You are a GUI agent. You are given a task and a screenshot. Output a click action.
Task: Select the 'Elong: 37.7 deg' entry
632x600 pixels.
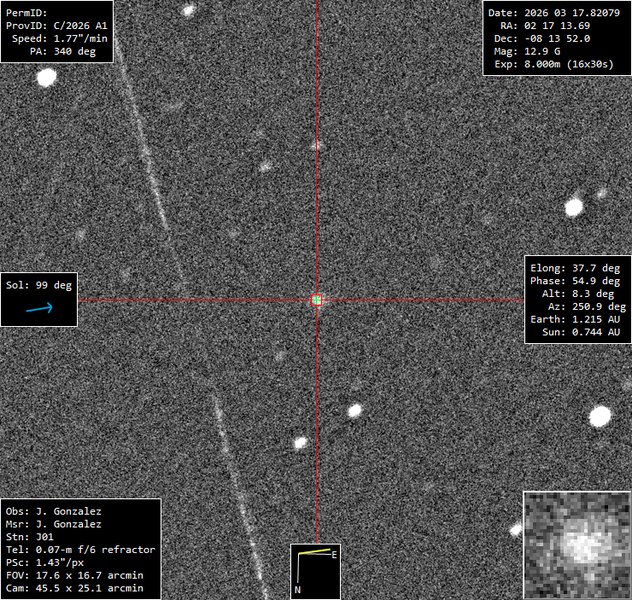click(x=575, y=268)
